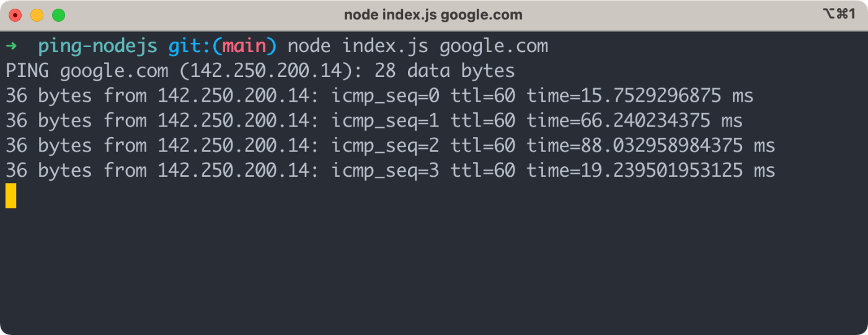Click 'google.com' argument in the typed command
868x335 pixels.
pyautogui.click(x=494, y=47)
